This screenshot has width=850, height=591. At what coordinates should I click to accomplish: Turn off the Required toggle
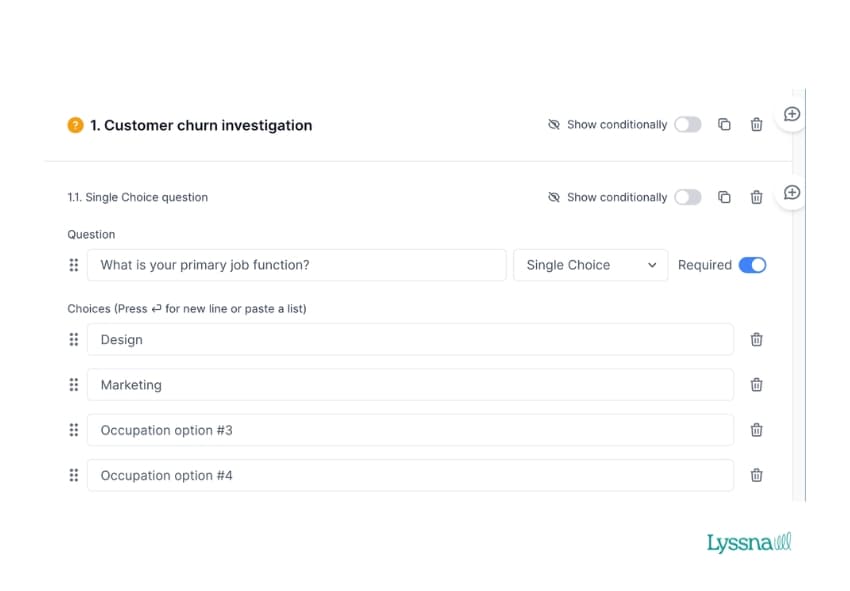753,265
